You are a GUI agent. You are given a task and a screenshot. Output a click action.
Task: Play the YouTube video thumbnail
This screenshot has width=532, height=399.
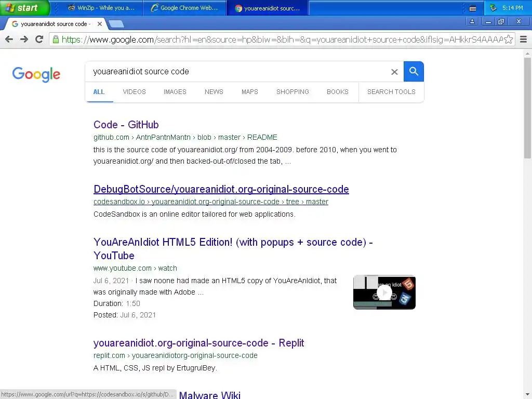tap(384, 292)
